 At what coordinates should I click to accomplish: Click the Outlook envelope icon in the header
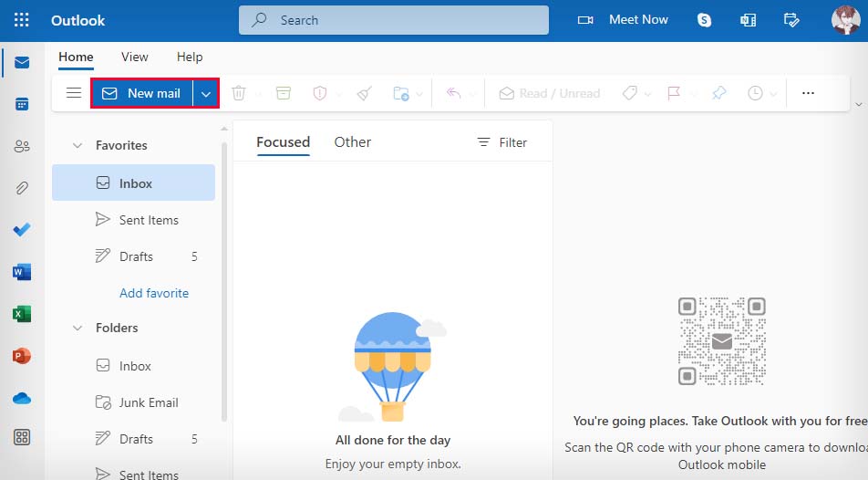748,20
